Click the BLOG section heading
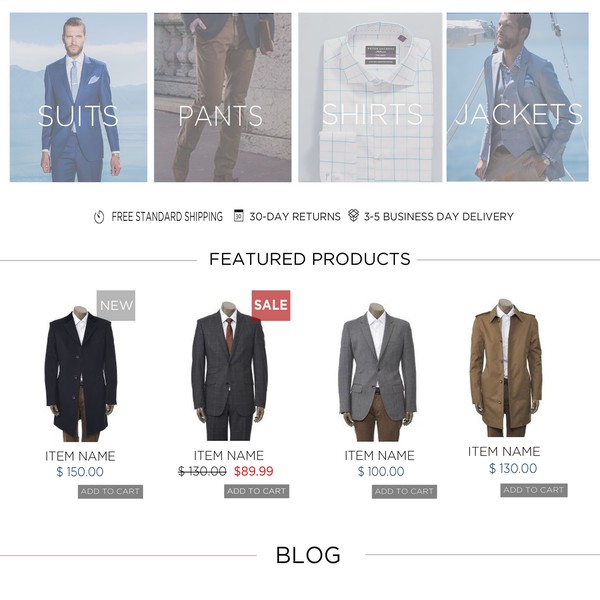The image size is (600, 600). click(308, 555)
